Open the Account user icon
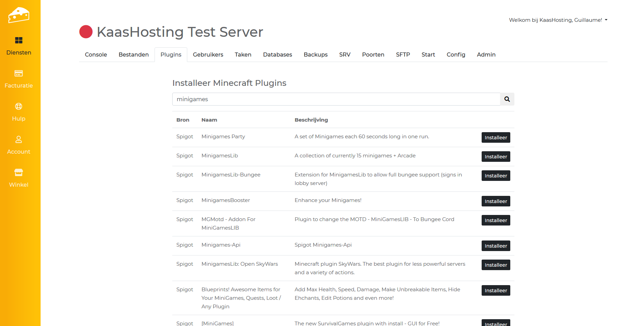 click(19, 140)
